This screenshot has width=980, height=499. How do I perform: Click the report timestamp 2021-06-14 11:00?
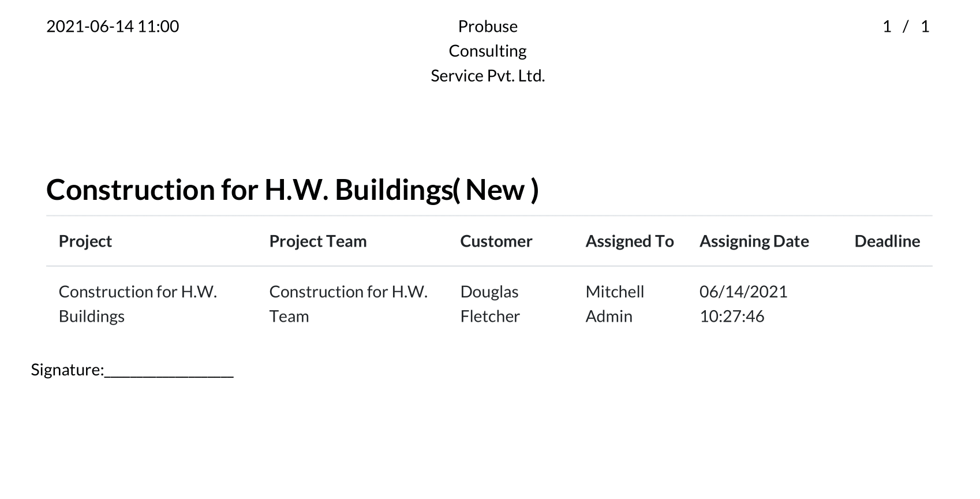point(113,27)
